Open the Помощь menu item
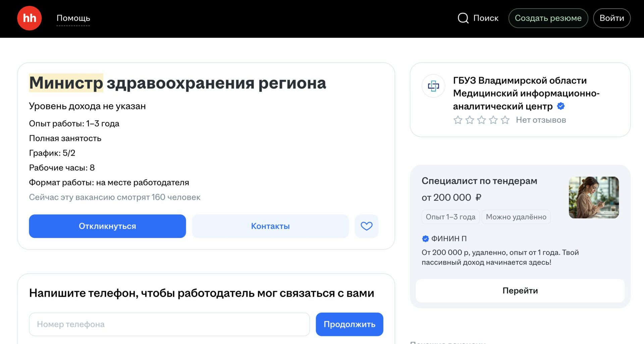644x344 pixels. click(73, 18)
